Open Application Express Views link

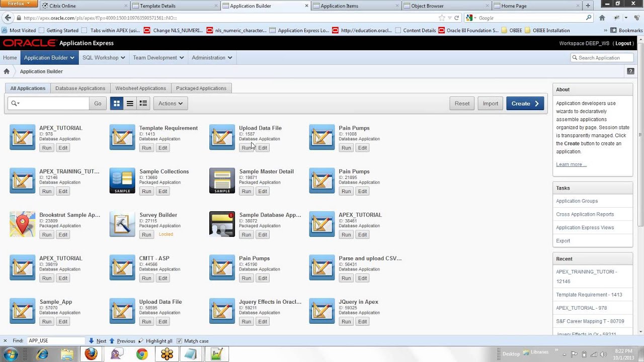pos(585,228)
